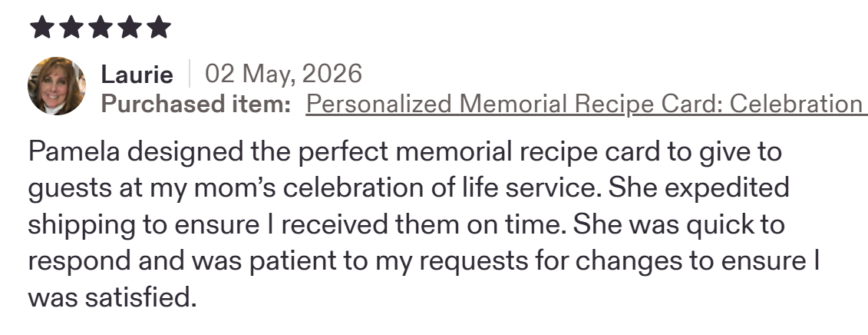Click the first star in the rating
The image size is (868, 335).
tap(42, 27)
